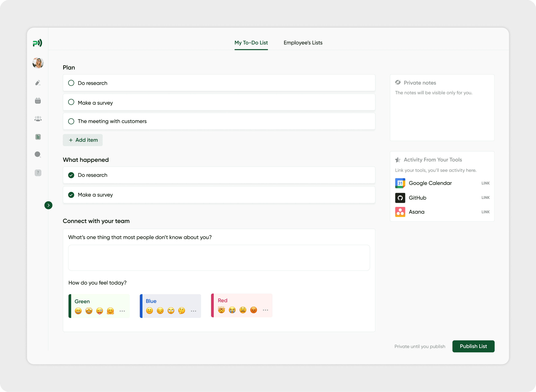Click the help question mark icon
Viewport: 536px width, 392px height.
tap(38, 173)
